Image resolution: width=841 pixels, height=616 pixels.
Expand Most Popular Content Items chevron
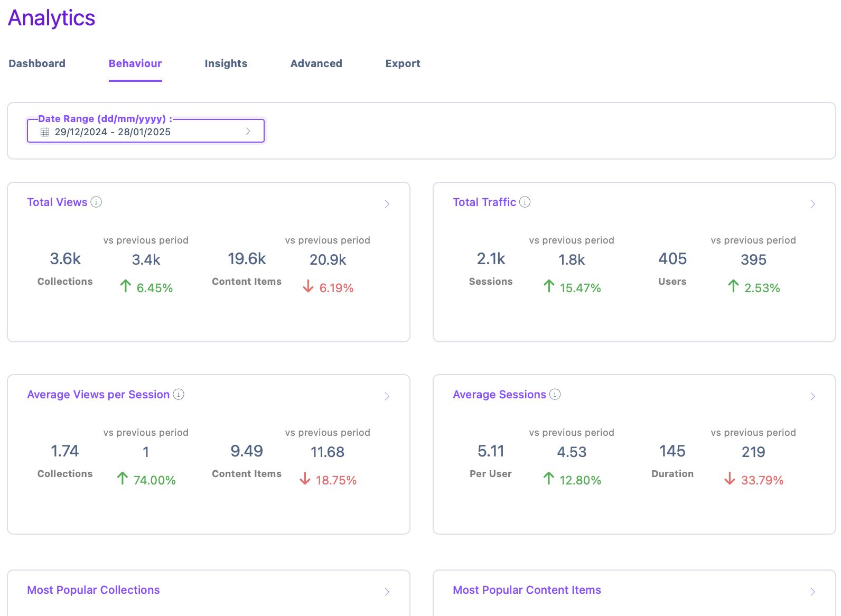click(x=813, y=592)
